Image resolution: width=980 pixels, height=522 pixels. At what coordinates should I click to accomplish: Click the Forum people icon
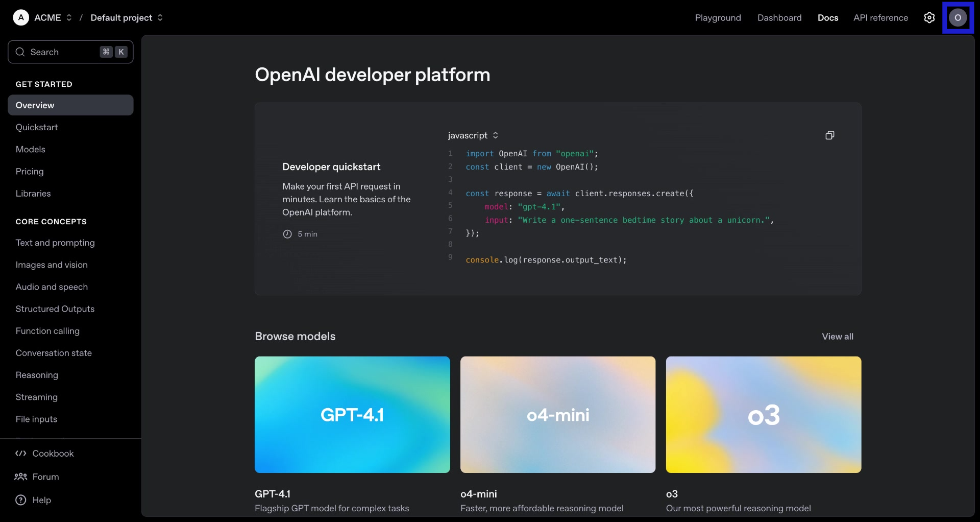20,477
